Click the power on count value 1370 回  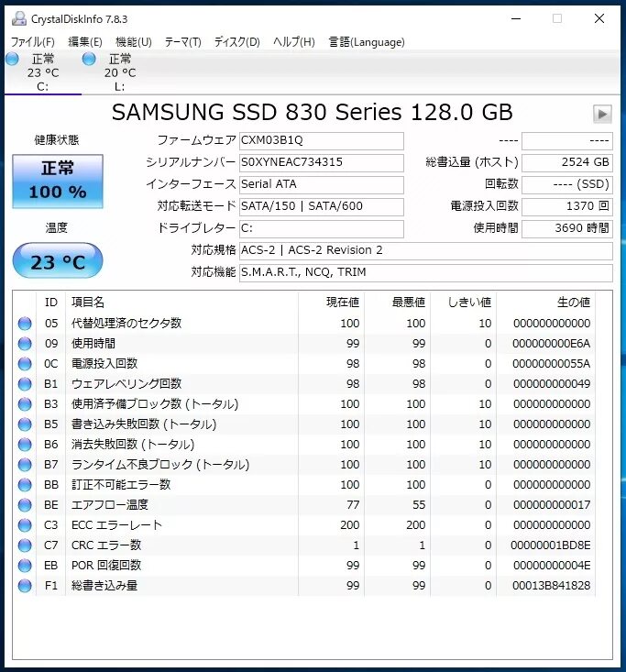(567, 206)
